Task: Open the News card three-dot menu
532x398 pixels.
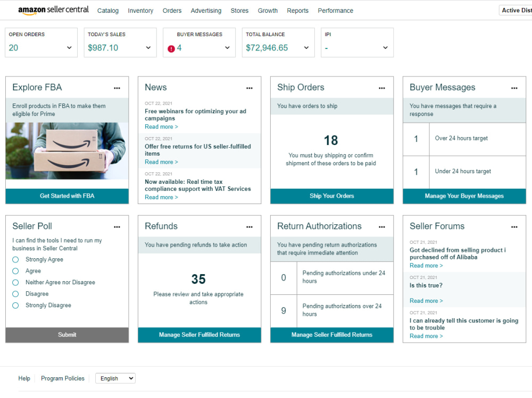Action: (x=250, y=88)
